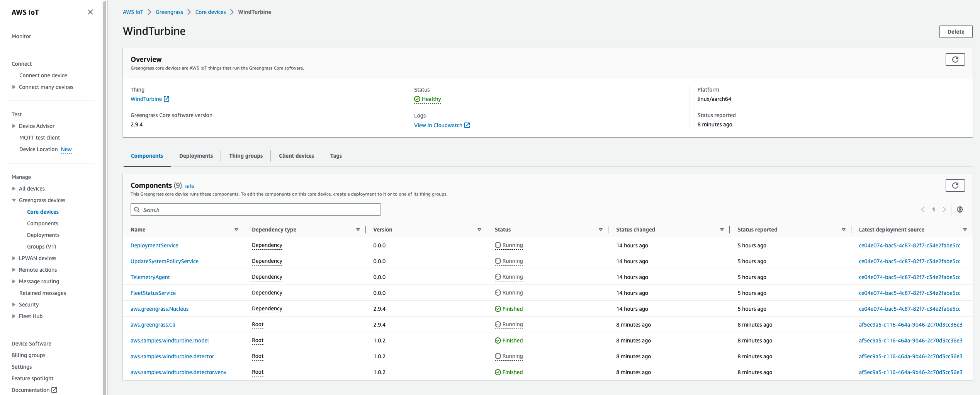This screenshot has height=395, width=980.
Task: Open table preferences gear icon
Action: pyautogui.click(x=960, y=209)
